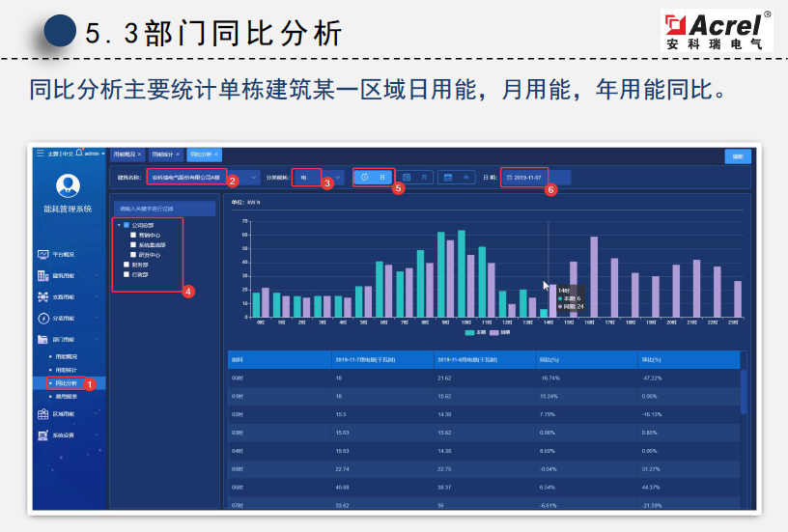This screenshot has height=532, width=788.
Task: Click the 区域用能 grid building icon
Action: coord(43,414)
